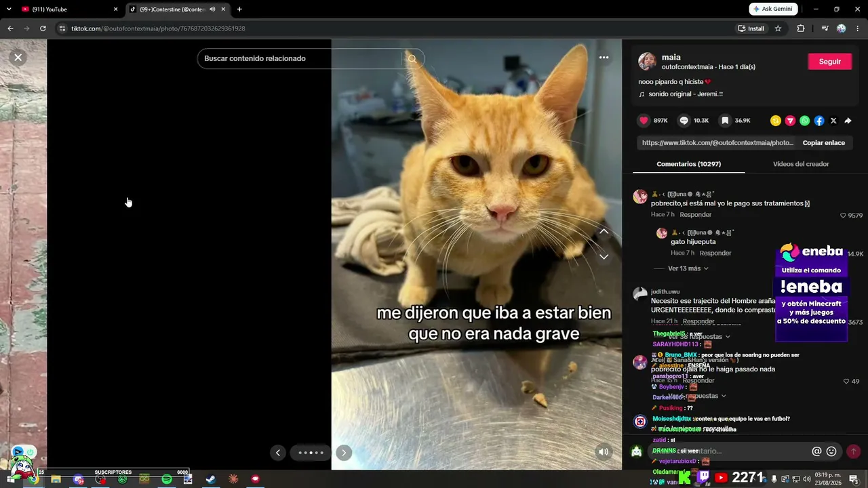
Task: Go to the previous photo slide
Action: pyautogui.click(x=277, y=453)
